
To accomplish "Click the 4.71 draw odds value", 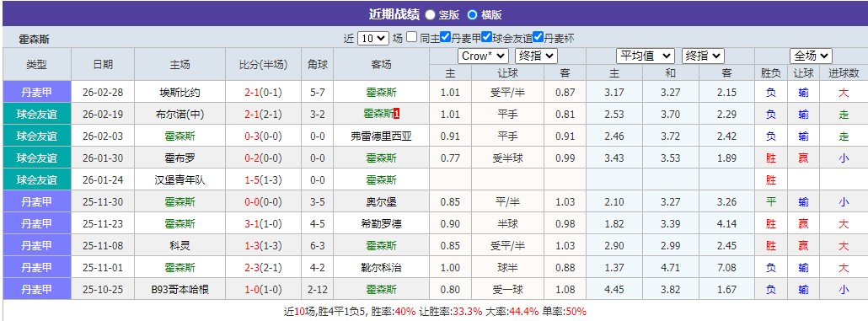I will [x=670, y=268].
